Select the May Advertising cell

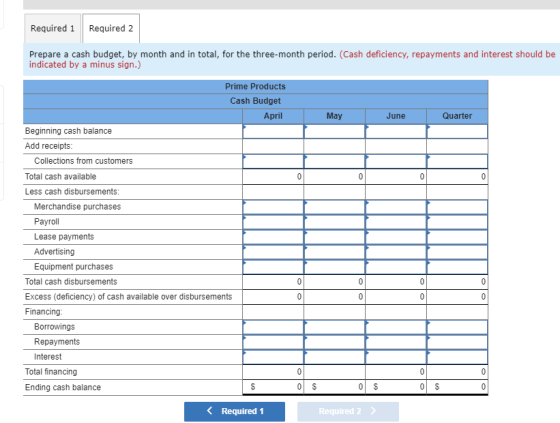pyautogui.click(x=335, y=252)
